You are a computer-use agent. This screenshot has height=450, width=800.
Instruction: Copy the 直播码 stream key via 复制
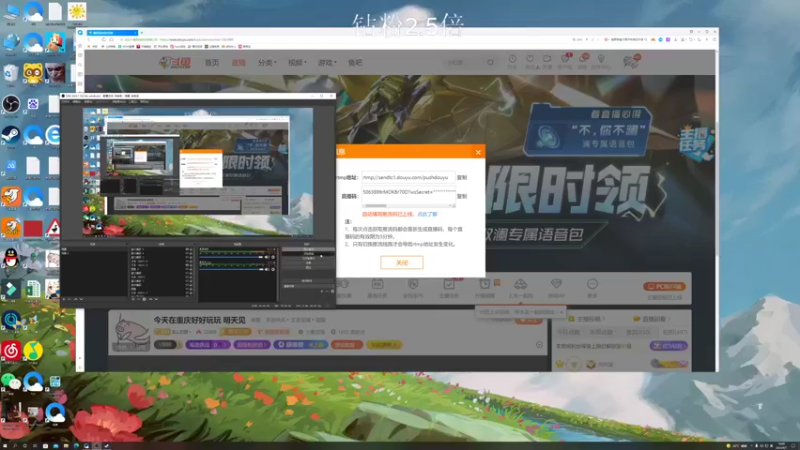tap(462, 196)
